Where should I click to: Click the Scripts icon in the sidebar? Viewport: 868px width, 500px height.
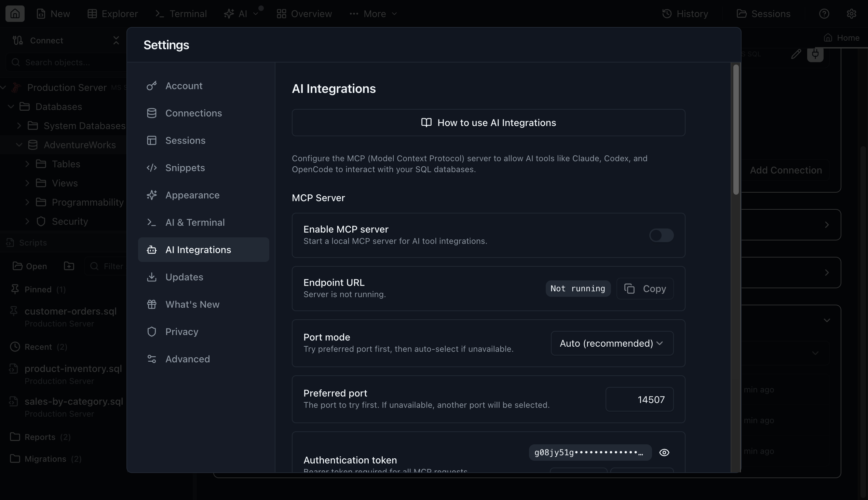click(x=10, y=242)
